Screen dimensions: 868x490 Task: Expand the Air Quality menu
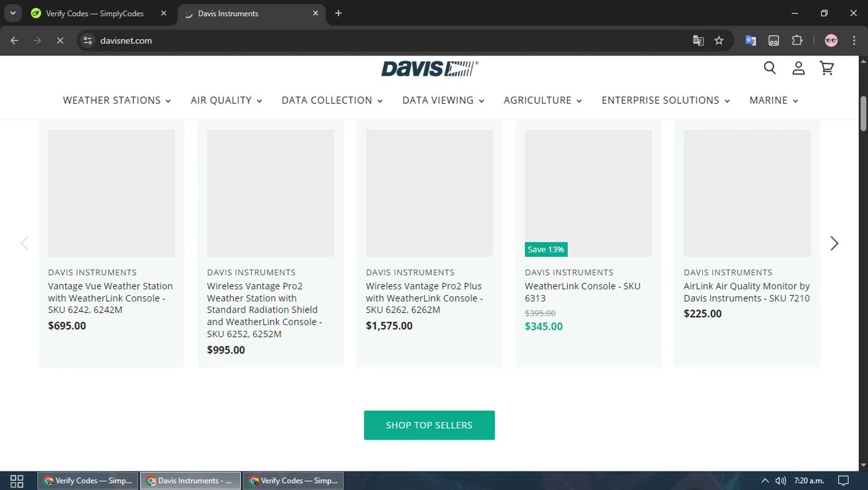(x=226, y=101)
